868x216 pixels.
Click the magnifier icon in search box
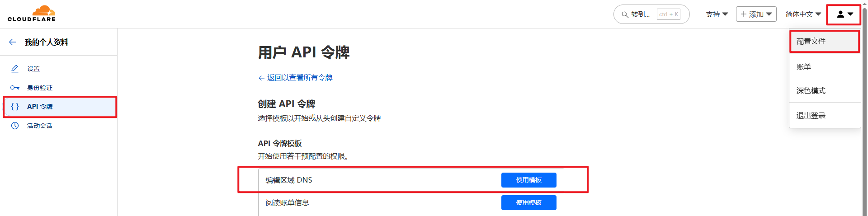click(x=625, y=14)
